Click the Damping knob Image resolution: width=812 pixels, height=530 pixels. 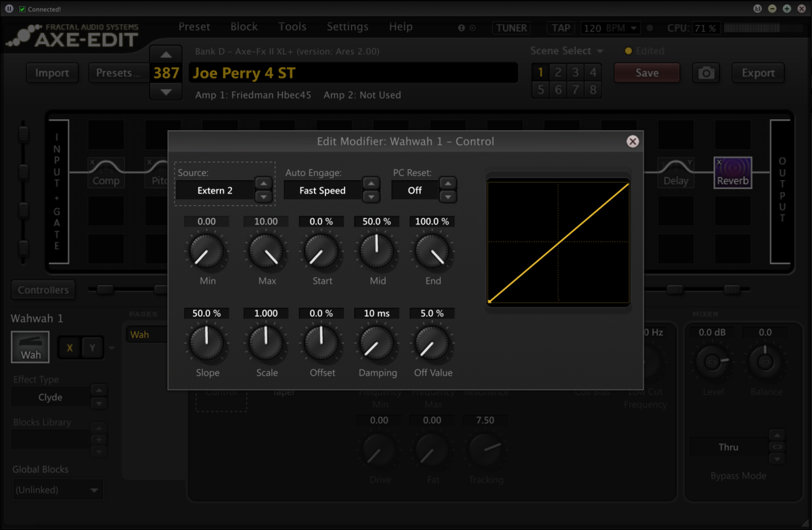(378, 344)
